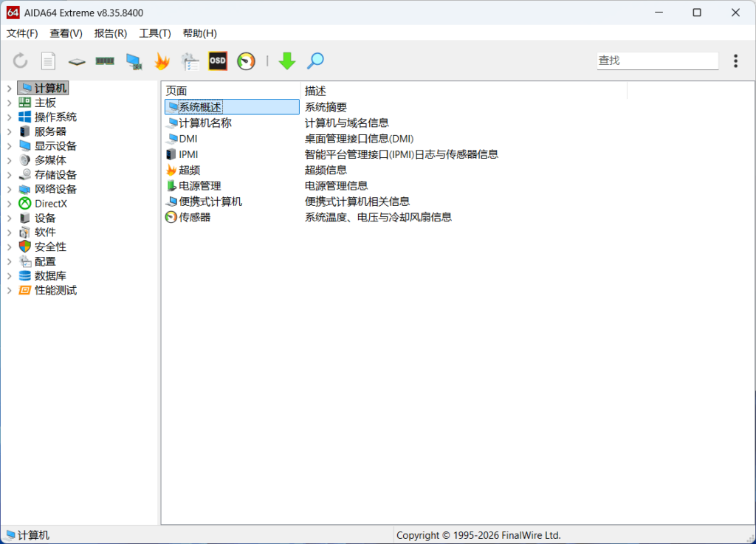Screen dimensions: 756x544
Task: Click the Refresh toolbar icon
Action: pos(20,61)
